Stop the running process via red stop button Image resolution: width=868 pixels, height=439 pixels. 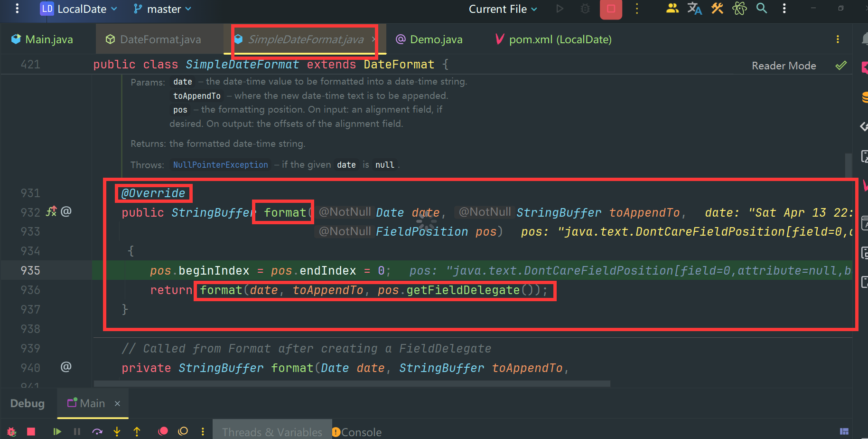(611, 9)
